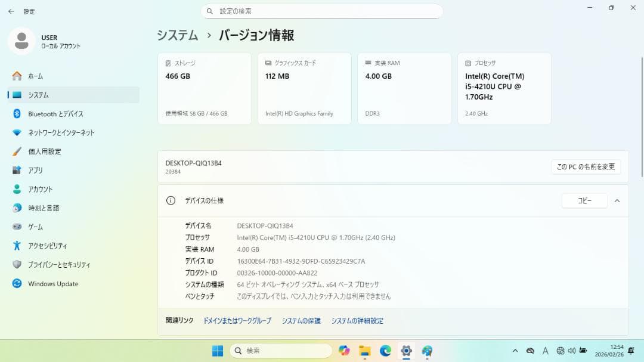Open the USER account avatar
Screen dimensions: 644x362
pos(21,41)
